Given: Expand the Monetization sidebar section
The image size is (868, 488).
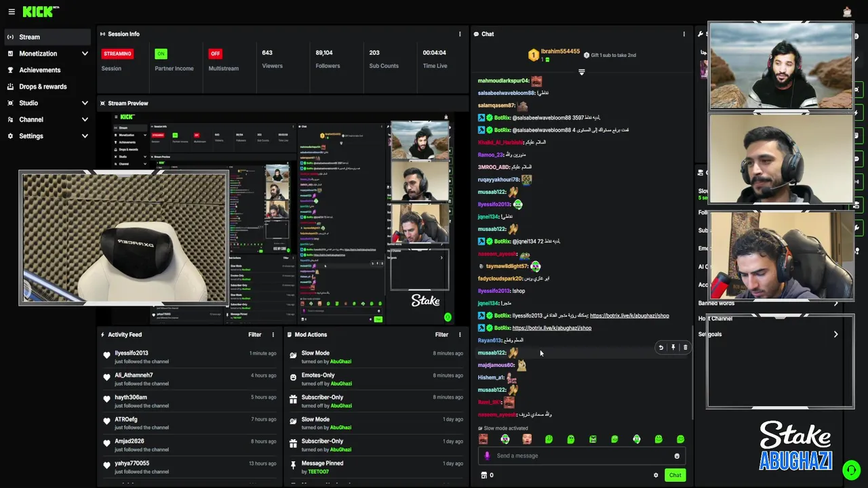Looking at the screenshot, I should [x=85, y=54].
